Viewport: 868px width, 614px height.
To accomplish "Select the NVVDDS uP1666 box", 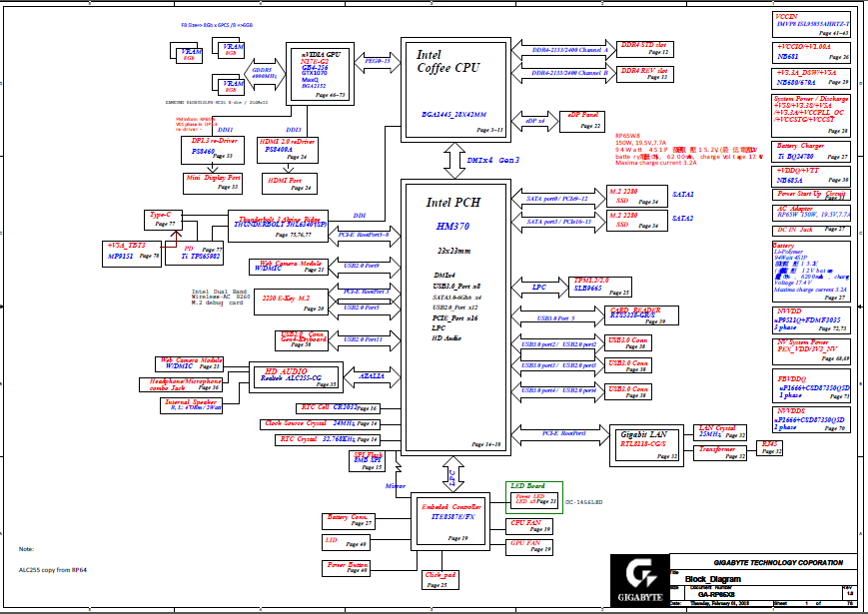I will click(811, 420).
